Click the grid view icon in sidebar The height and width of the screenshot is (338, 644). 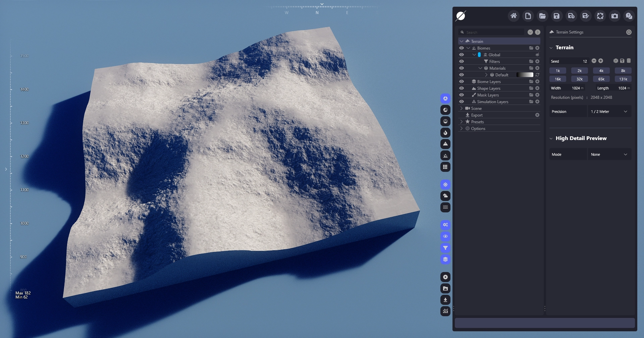coord(445,167)
